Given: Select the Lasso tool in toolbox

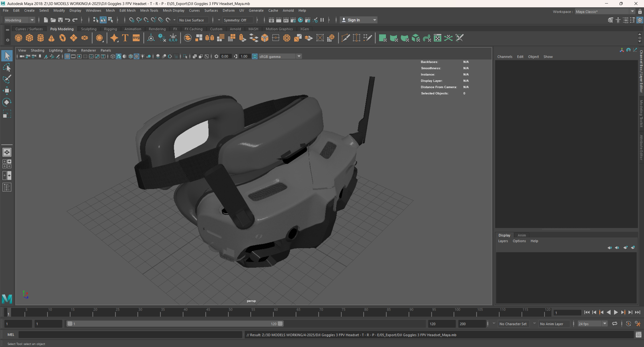Looking at the screenshot, I should (x=7, y=67).
